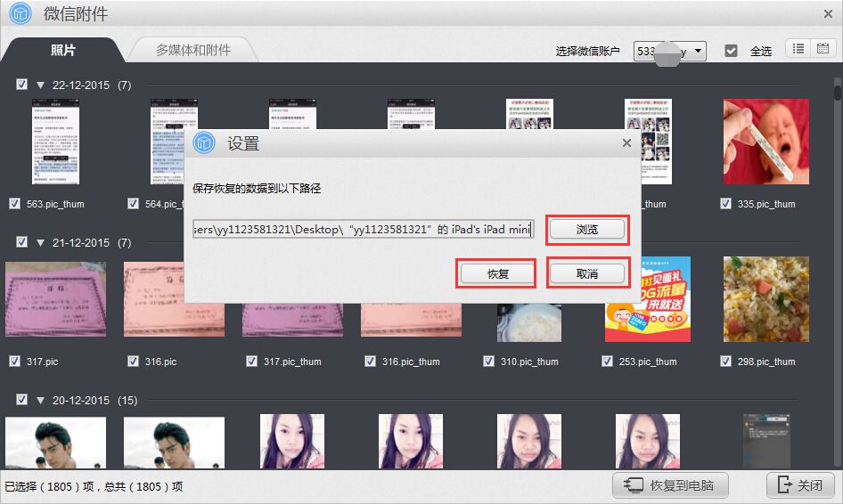Switch to the 多媒体和附件 tab
This screenshot has height=504, width=843.
click(x=193, y=50)
